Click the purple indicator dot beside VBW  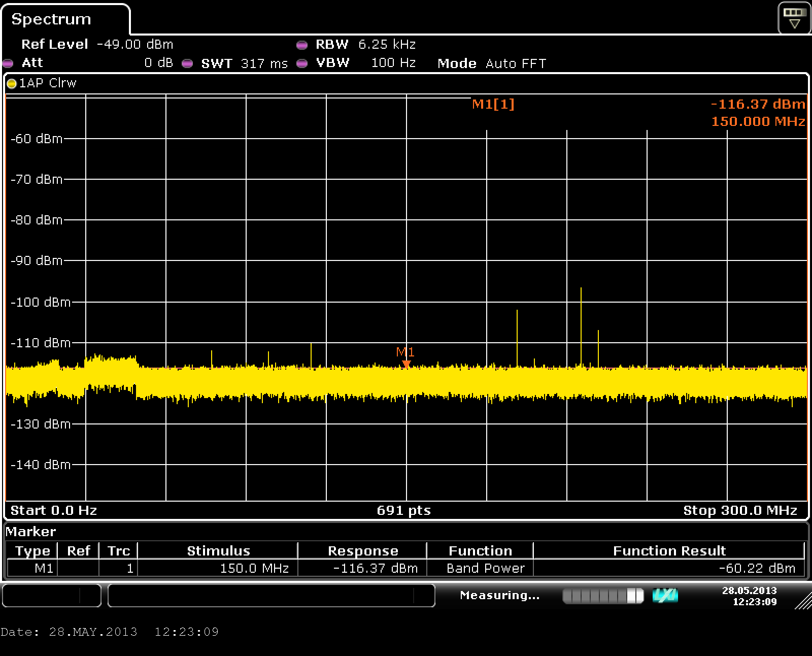[302, 63]
